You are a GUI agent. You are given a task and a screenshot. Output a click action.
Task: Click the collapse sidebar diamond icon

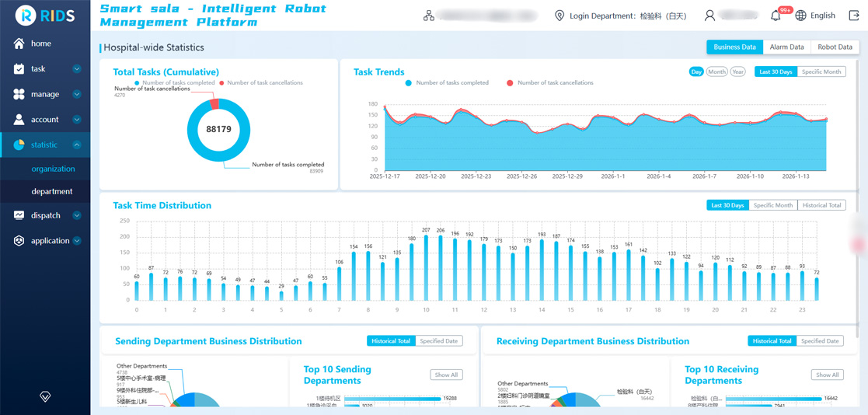[x=45, y=396]
